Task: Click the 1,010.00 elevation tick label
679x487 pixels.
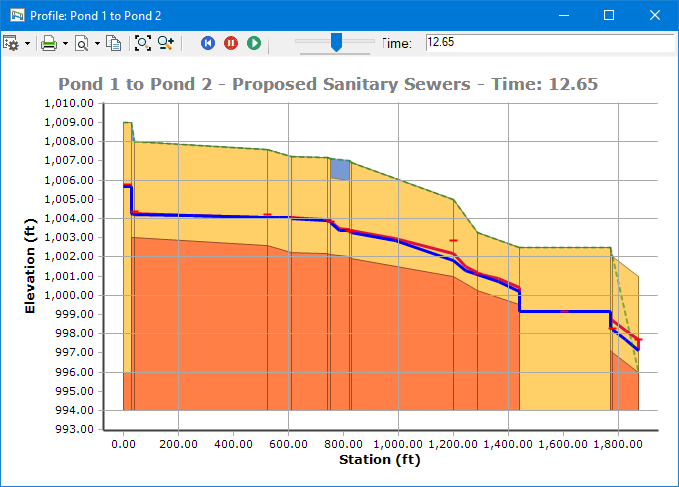Action: [x=69, y=103]
